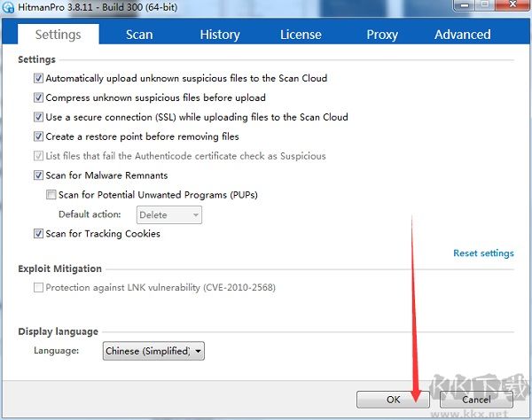532x420 pixels.
Task: Disable Create a restore point checkbox
Action: click(38, 136)
